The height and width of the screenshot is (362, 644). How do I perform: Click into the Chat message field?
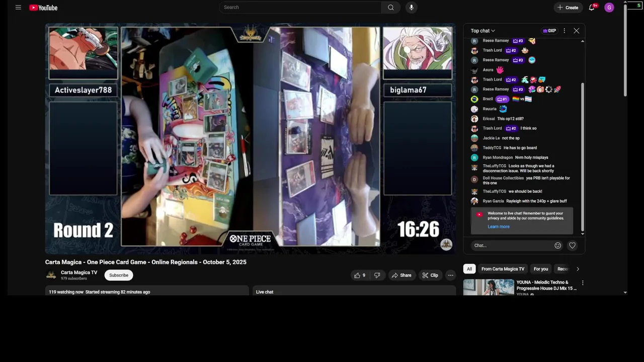(512, 245)
